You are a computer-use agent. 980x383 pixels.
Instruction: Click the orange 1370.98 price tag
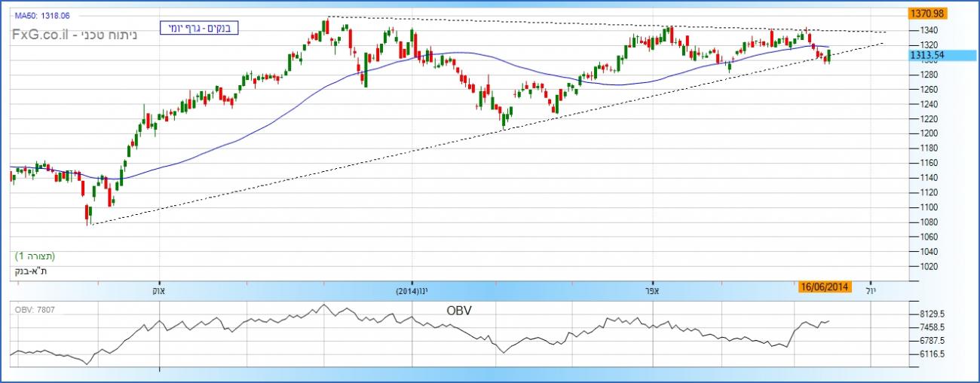[928, 14]
